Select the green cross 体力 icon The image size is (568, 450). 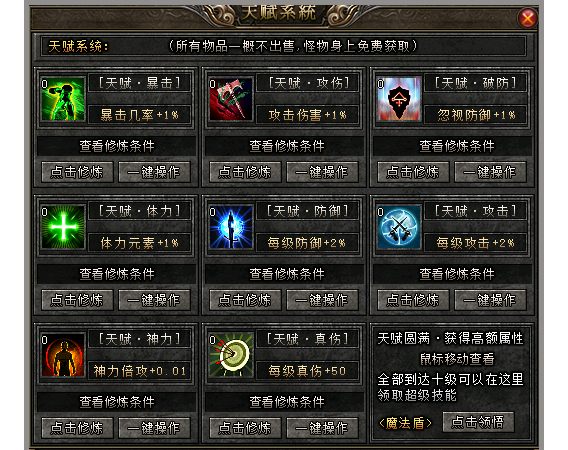[63, 227]
